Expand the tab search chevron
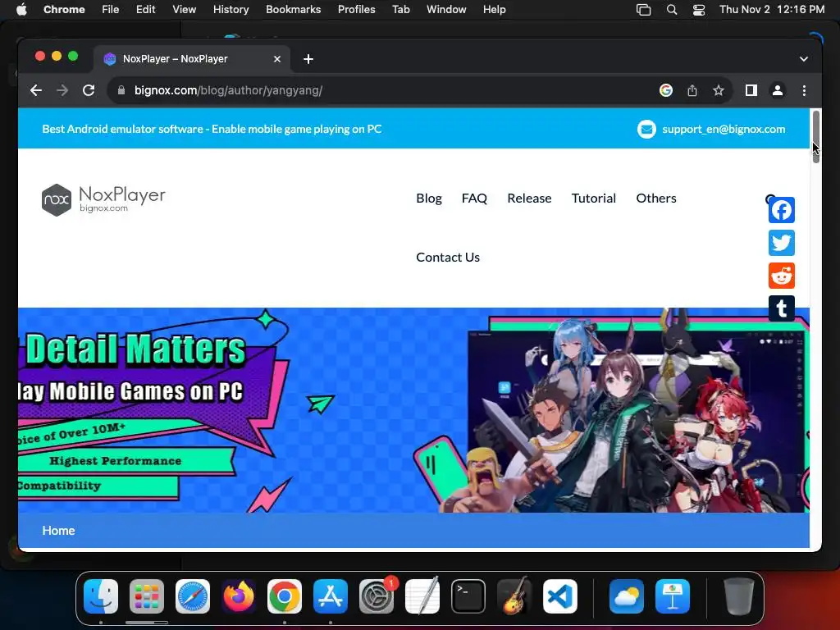Viewport: 840px width, 630px height. 804,59
